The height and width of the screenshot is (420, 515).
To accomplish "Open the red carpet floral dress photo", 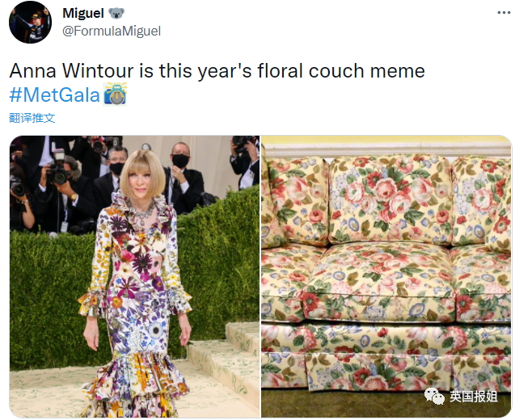I will pos(135,276).
